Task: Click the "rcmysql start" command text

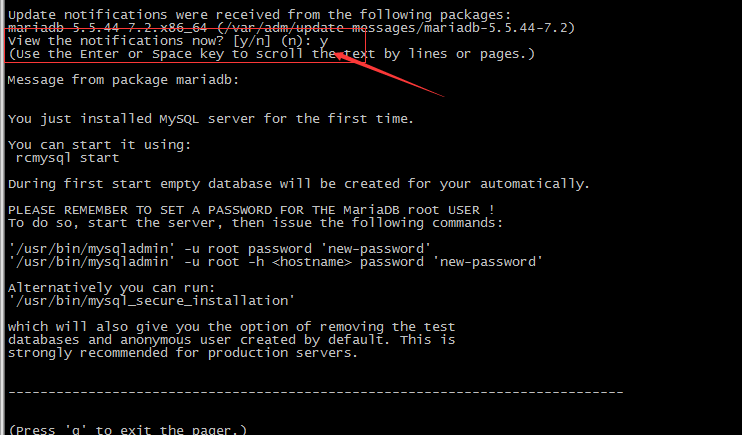Action: pos(68,157)
